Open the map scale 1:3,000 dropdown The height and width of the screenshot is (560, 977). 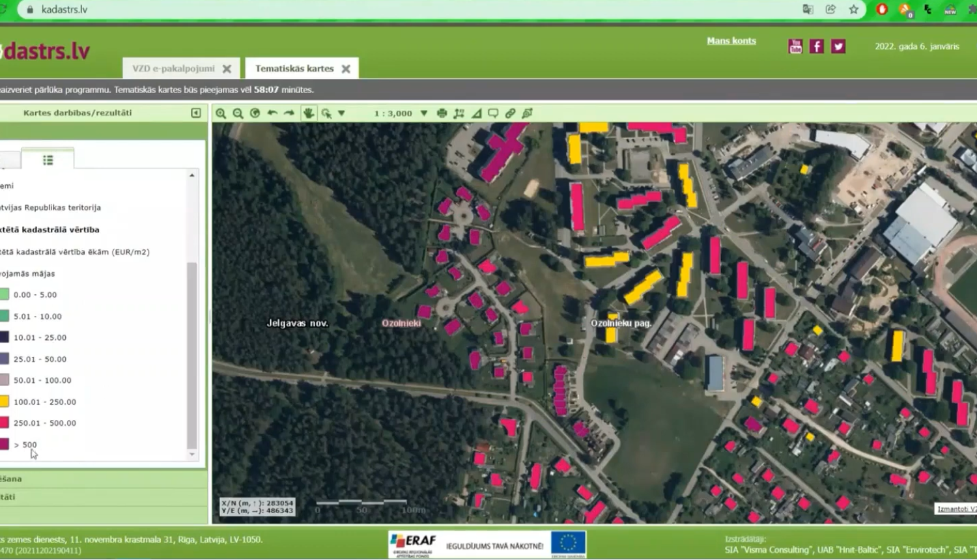424,113
